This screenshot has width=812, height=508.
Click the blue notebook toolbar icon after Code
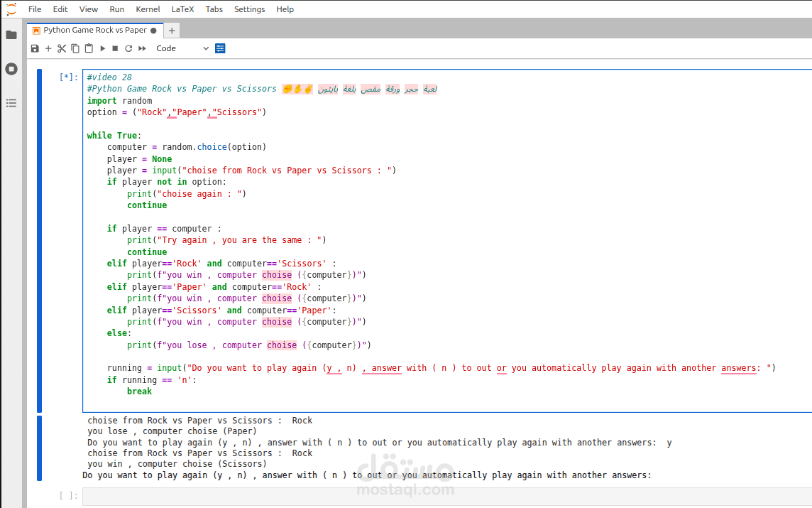[x=220, y=48]
